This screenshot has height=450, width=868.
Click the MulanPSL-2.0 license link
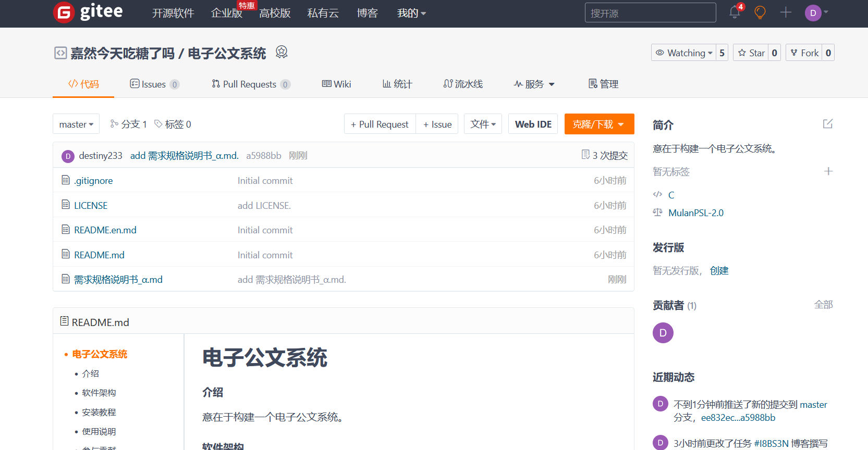pyautogui.click(x=696, y=213)
